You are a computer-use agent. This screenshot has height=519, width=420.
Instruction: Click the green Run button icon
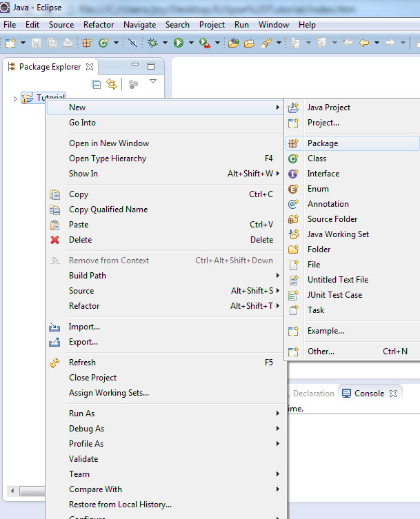tap(179, 43)
